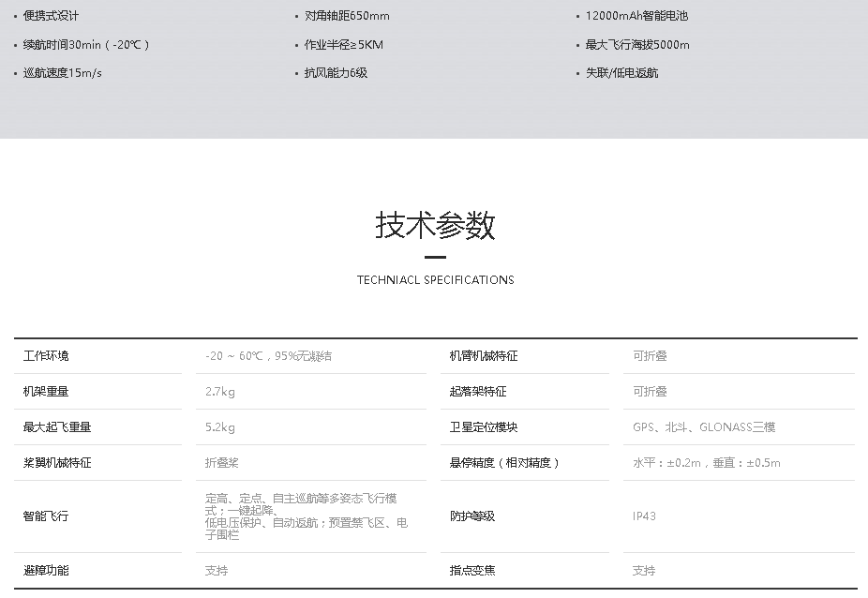Select the 折叠桨 propeller value cell
The image size is (868, 598).
pos(222,463)
